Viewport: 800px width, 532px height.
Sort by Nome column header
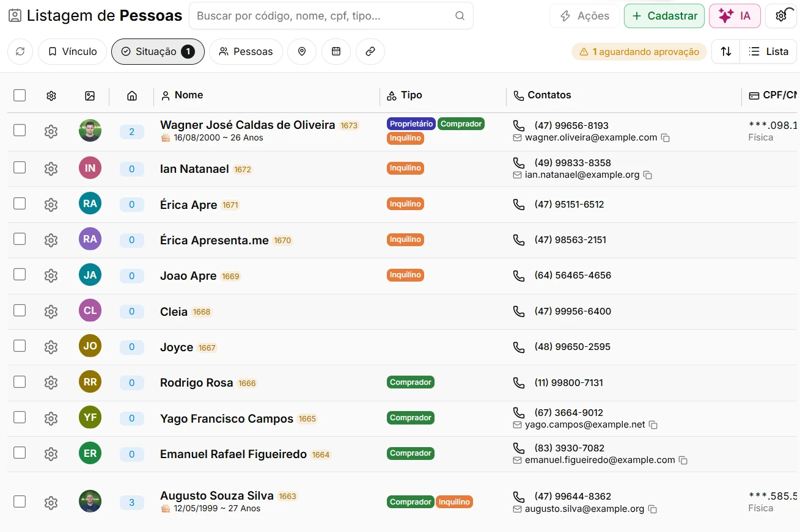pos(182,95)
